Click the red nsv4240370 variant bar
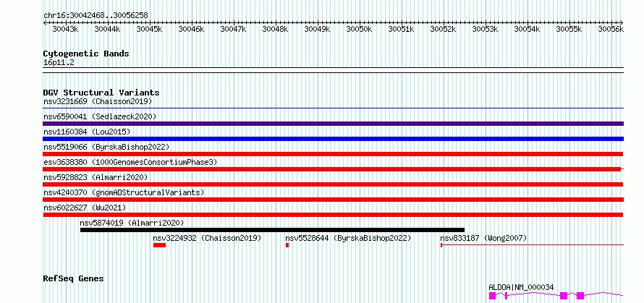This screenshot has height=303, width=644. pyautogui.click(x=334, y=200)
